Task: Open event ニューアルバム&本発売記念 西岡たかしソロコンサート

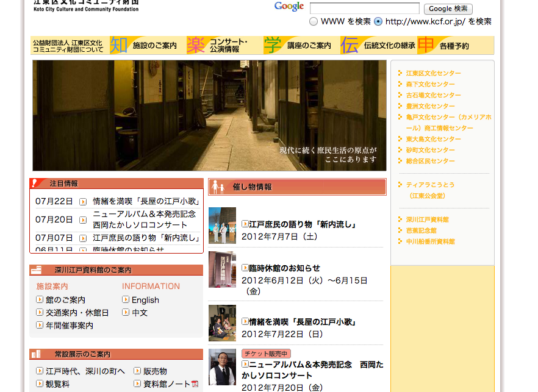Action: click(312, 369)
